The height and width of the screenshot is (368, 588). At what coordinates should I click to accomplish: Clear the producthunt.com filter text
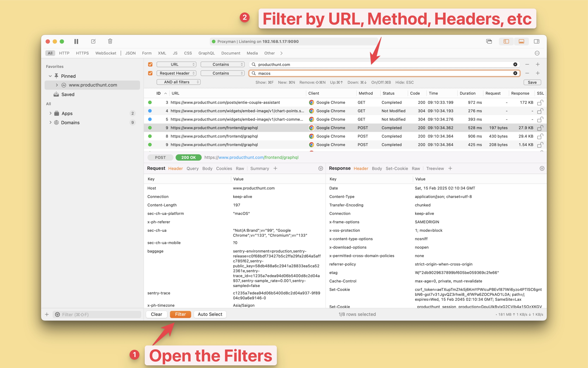515,64
